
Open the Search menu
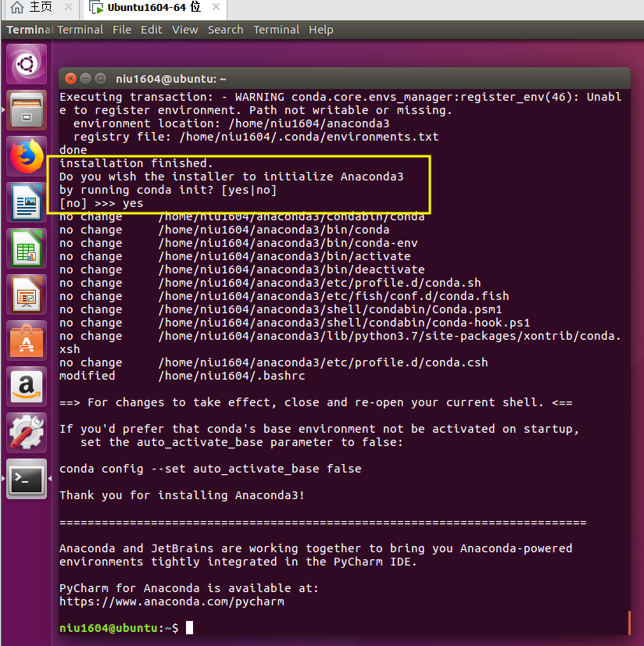click(225, 30)
